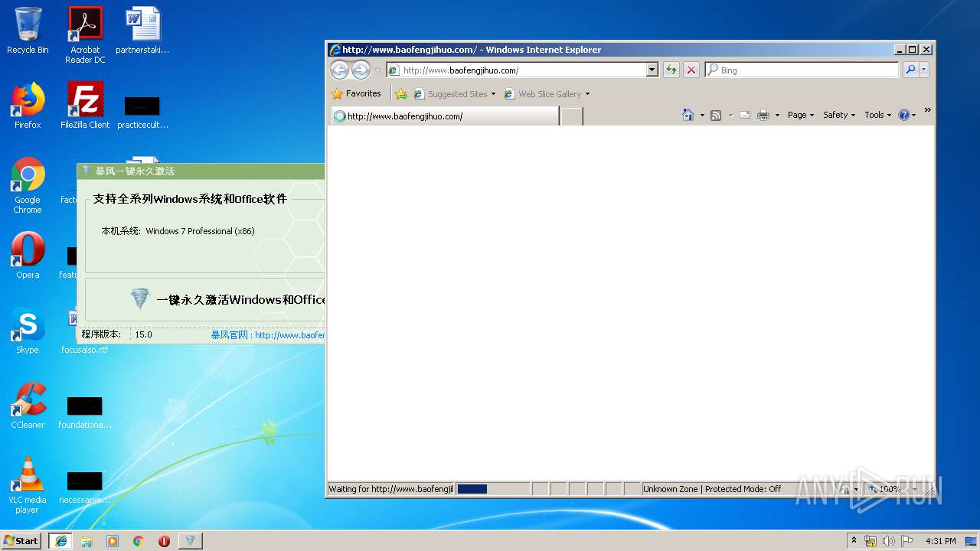The width and height of the screenshot is (980, 551).
Task: Click the Internet Explorer Forward button
Action: click(x=361, y=70)
